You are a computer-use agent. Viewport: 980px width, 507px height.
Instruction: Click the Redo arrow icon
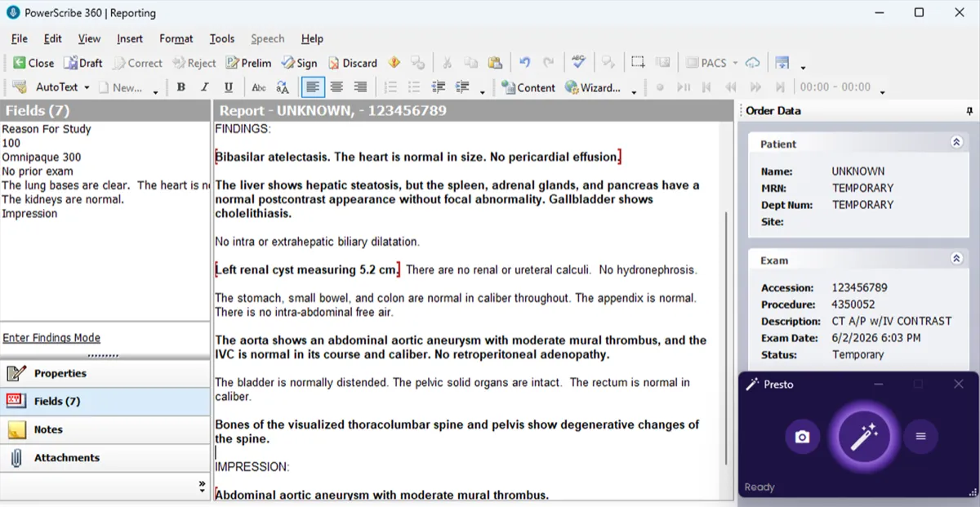coord(549,63)
